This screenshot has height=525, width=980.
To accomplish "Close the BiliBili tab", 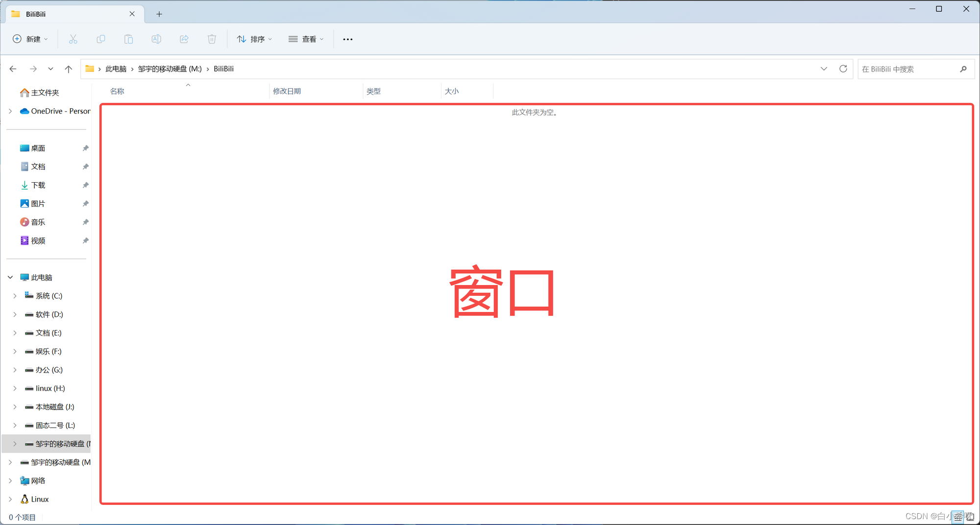I will (132, 14).
